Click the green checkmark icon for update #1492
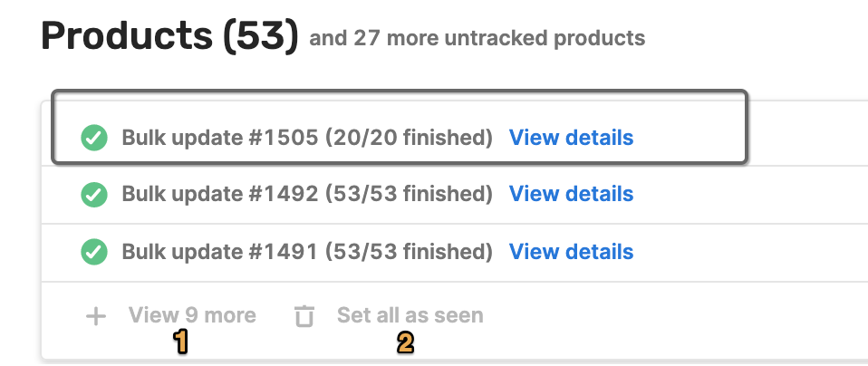The width and height of the screenshot is (868, 366). [x=94, y=195]
